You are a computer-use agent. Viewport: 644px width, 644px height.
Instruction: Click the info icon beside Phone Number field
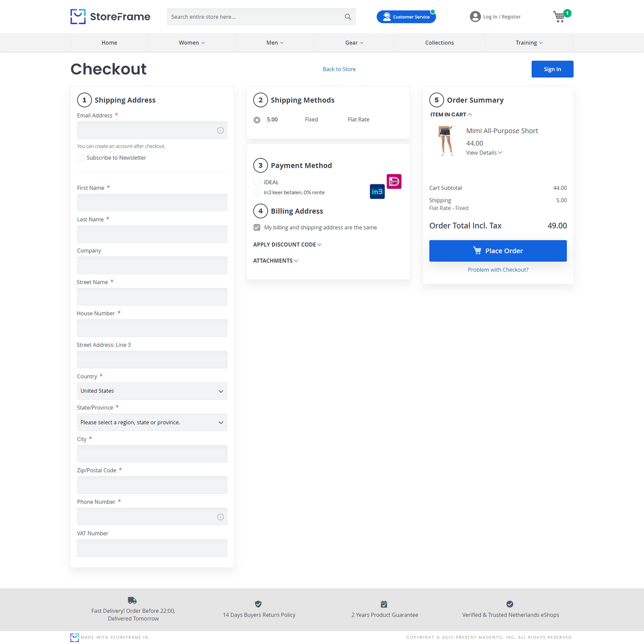pos(220,517)
